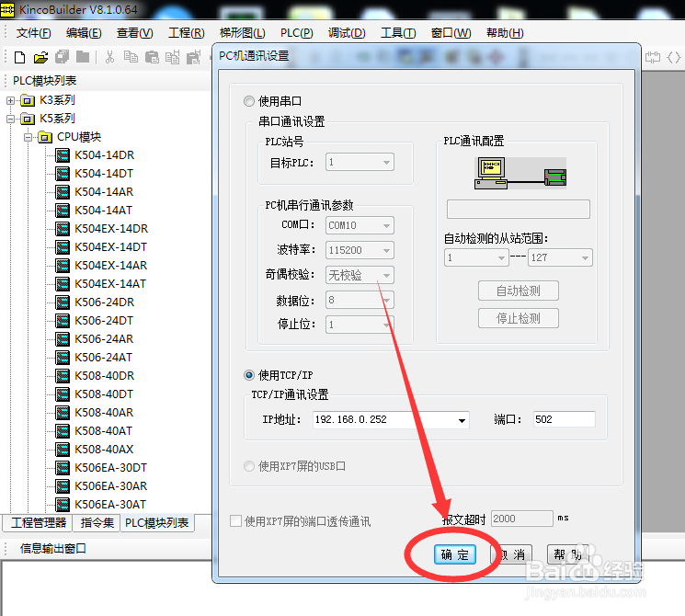The width and height of the screenshot is (685, 616).
Task: Select the 使用TCP/IP radio button
Action: [249, 375]
